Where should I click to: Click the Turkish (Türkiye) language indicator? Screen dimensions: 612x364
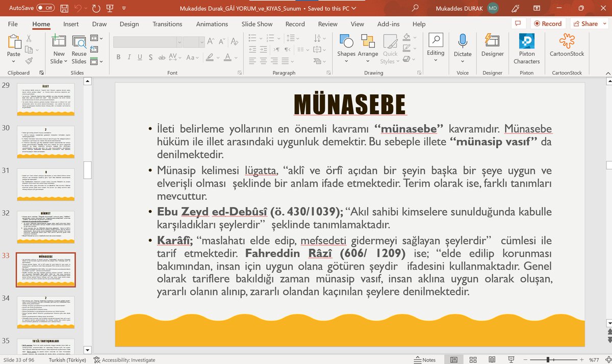[x=66, y=360]
